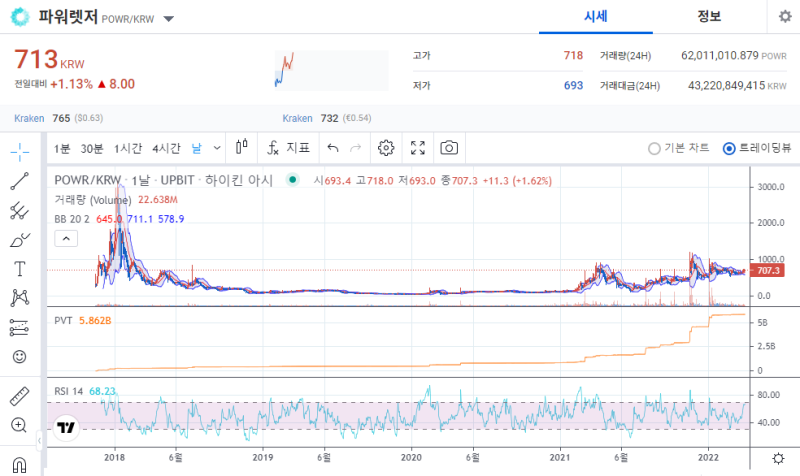This screenshot has width=800, height=476.
Task: Collapse the indicator legend with chevron
Action: [66, 238]
